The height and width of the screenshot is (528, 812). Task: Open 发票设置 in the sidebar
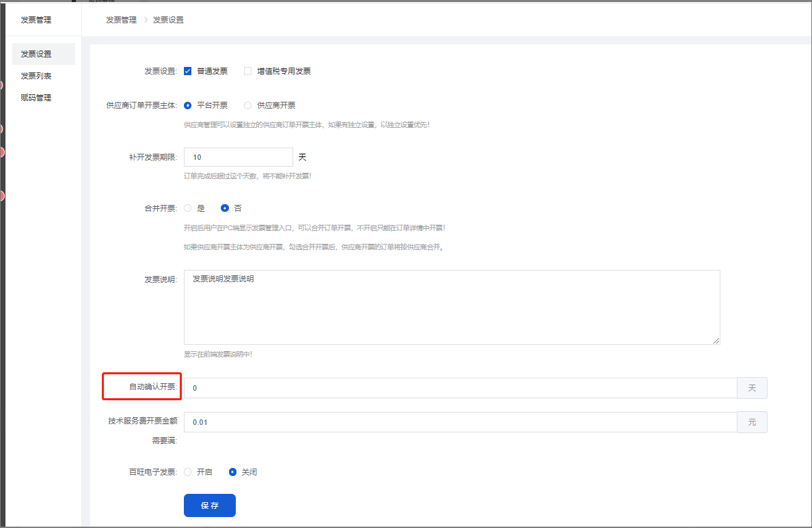click(x=36, y=54)
